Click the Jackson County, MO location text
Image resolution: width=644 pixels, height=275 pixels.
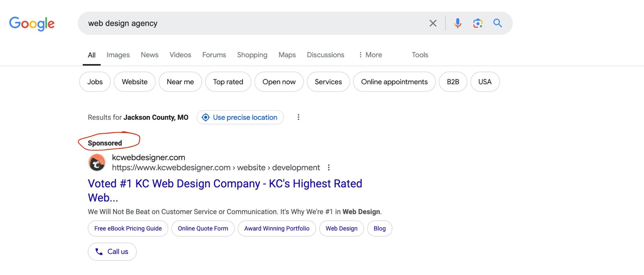[x=156, y=117]
